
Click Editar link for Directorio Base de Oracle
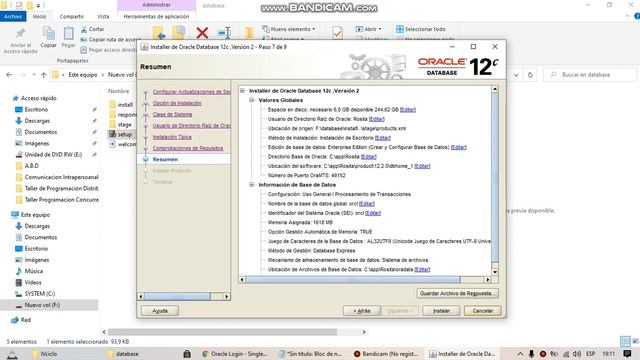pyautogui.click(x=369, y=157)
